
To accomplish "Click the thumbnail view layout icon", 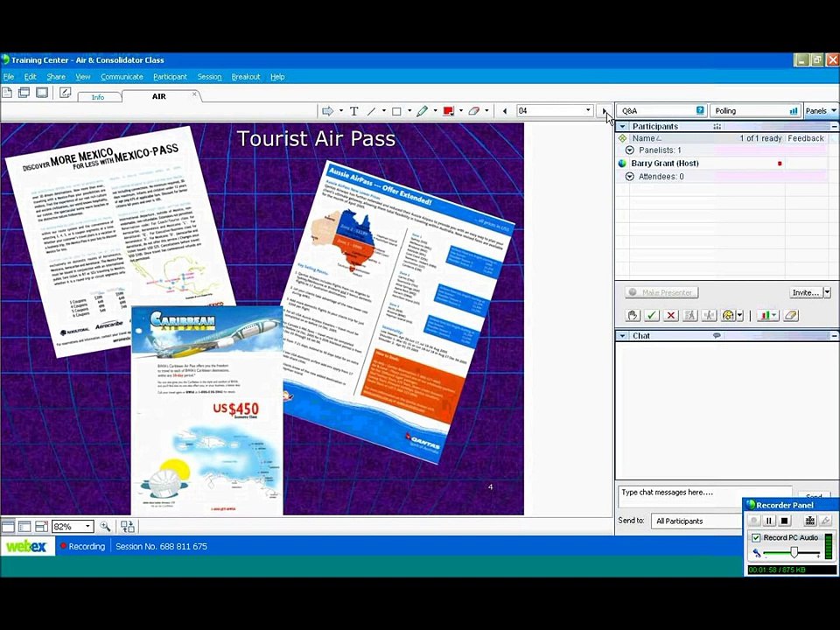I will pos(24,527).
